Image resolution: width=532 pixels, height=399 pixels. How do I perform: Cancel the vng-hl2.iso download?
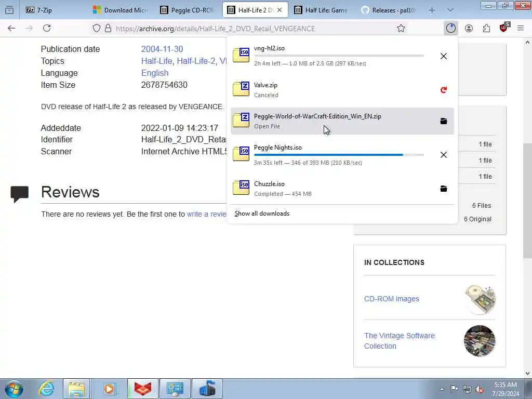(x=444, y=56)
